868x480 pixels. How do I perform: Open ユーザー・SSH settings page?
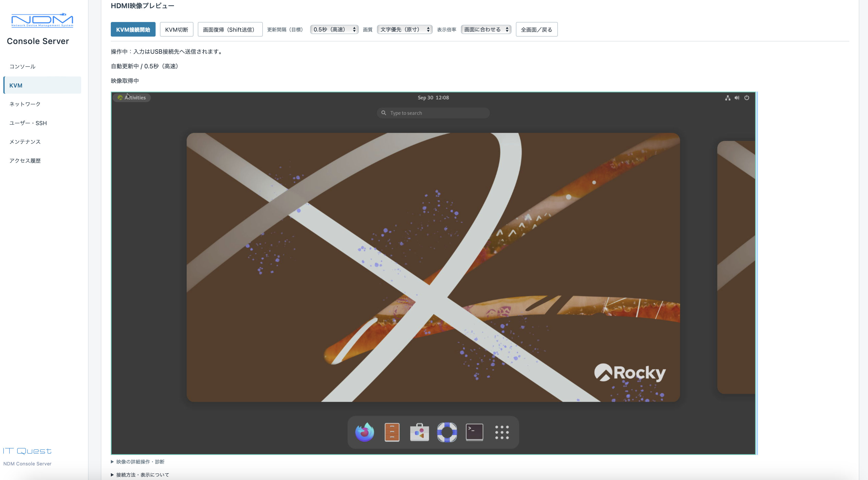coord(42,123)
